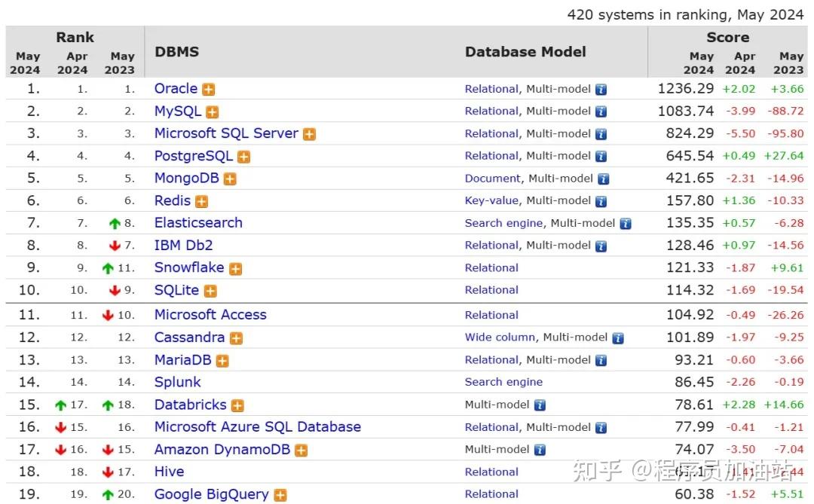814x504 pixels.
Task: Click the Key-value model link for Redis
Action: click(x=491, y=200)
